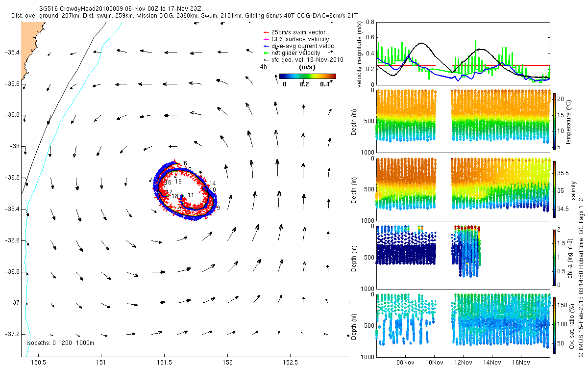Click the -36 latitude tick label
The width and height of the screenshot is (588, 368).
14,146
